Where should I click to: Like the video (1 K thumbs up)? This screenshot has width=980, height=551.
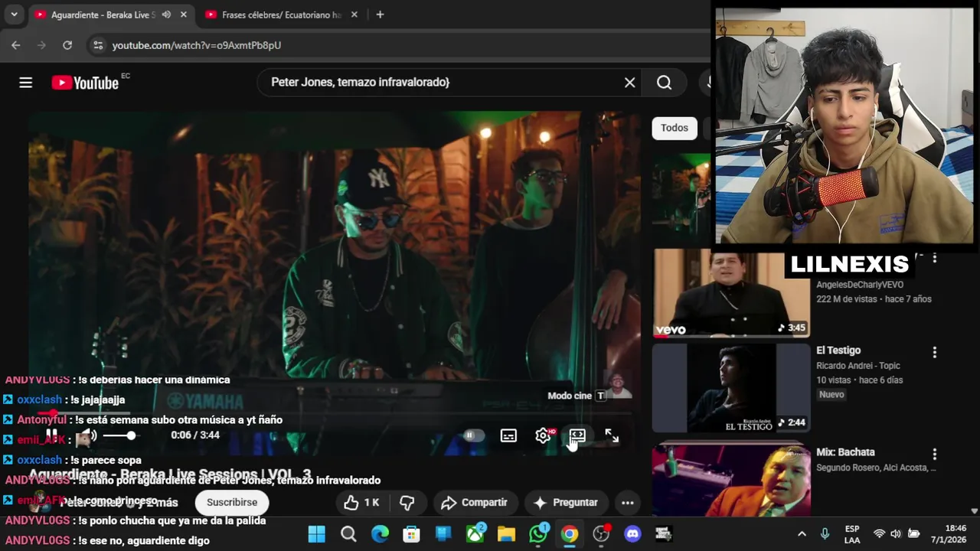point(361,503)
